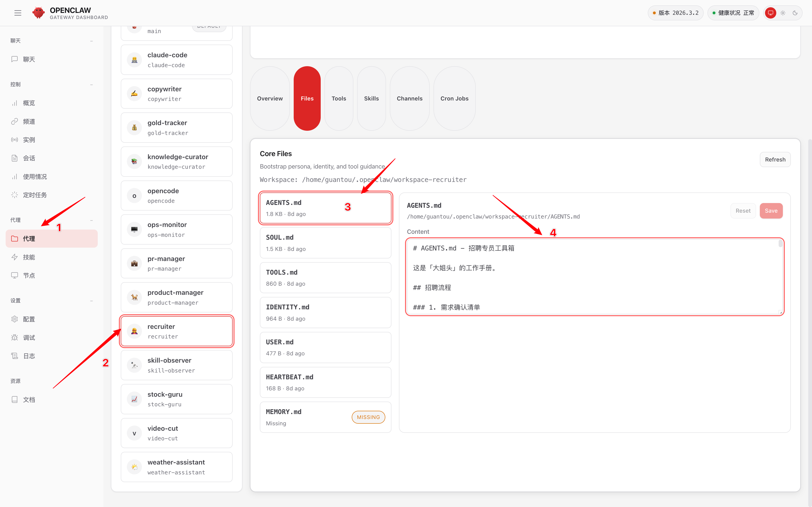The image size is (812, 507).
Task: Select the SOUL.md core file
Action: [325, 243]
